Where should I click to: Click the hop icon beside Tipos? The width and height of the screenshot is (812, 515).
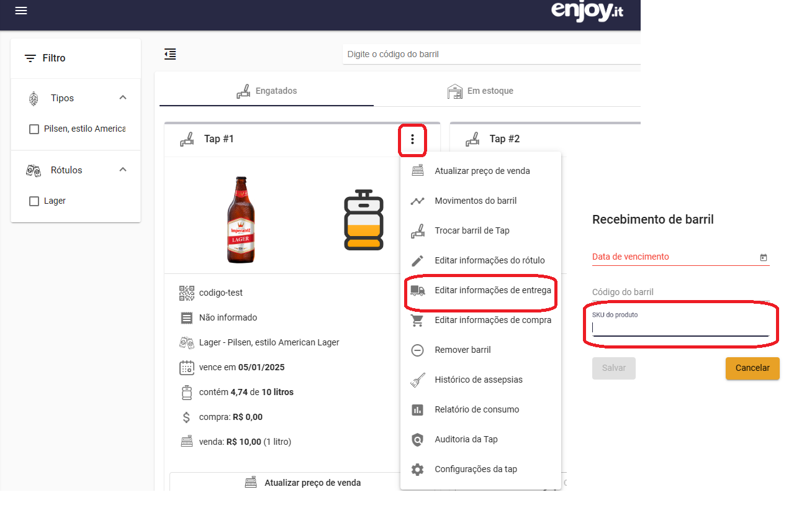point(34,98)
